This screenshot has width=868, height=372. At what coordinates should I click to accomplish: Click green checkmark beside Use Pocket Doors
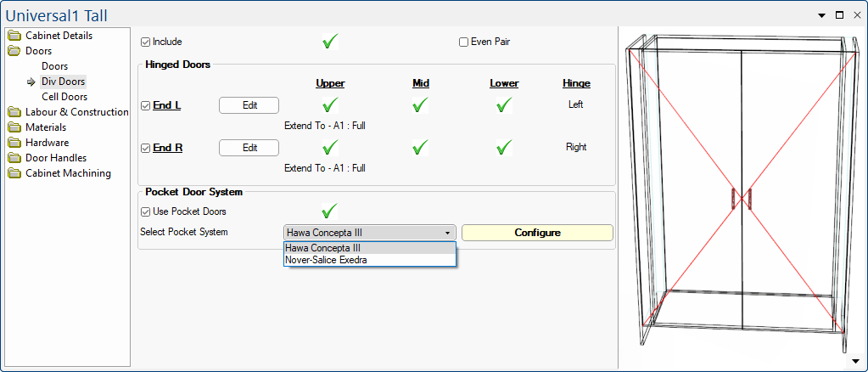pyautogui.click(x=330, y=211)
